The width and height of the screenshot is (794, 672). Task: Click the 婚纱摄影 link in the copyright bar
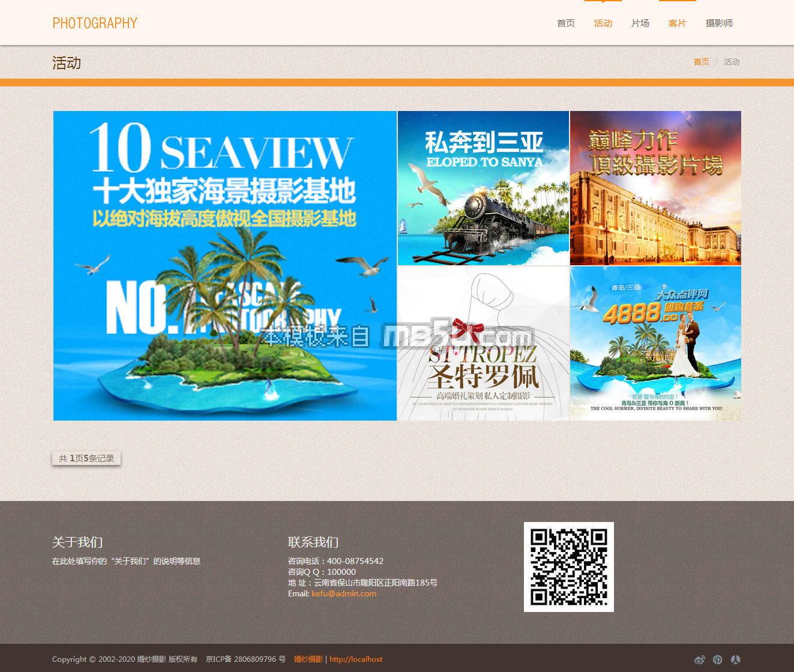[308, 659]
